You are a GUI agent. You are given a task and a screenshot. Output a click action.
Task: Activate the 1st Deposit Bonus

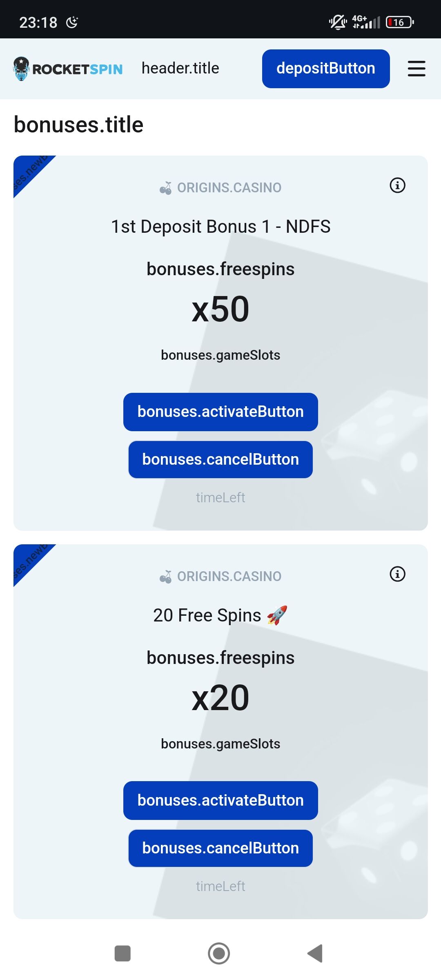(x=220, y=412)
